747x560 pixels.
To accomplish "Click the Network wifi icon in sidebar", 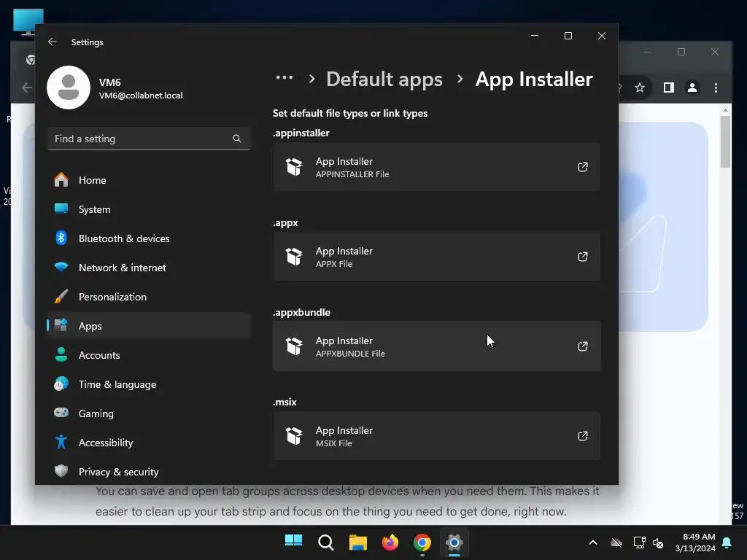I will point(61,267).
